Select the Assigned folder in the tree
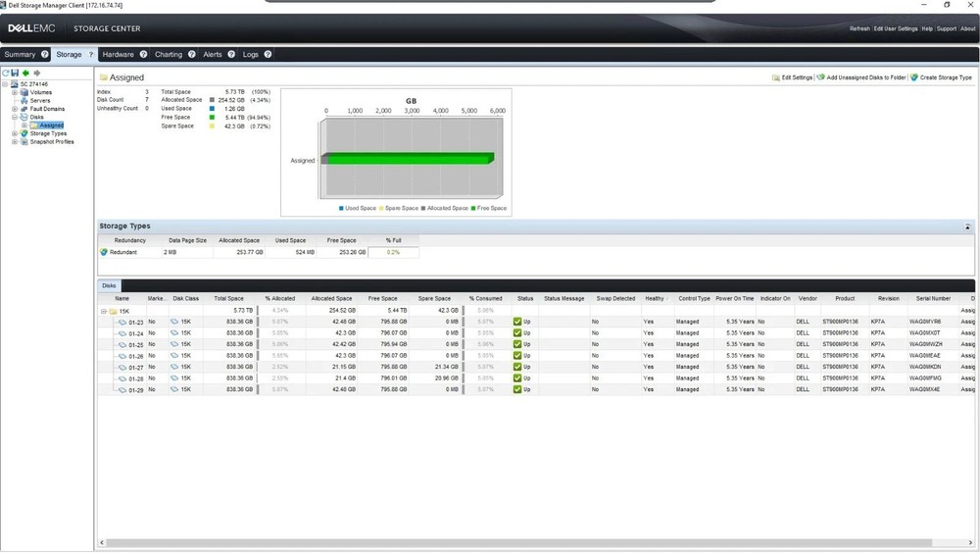The image size is (980, 553). click(51, 126)
